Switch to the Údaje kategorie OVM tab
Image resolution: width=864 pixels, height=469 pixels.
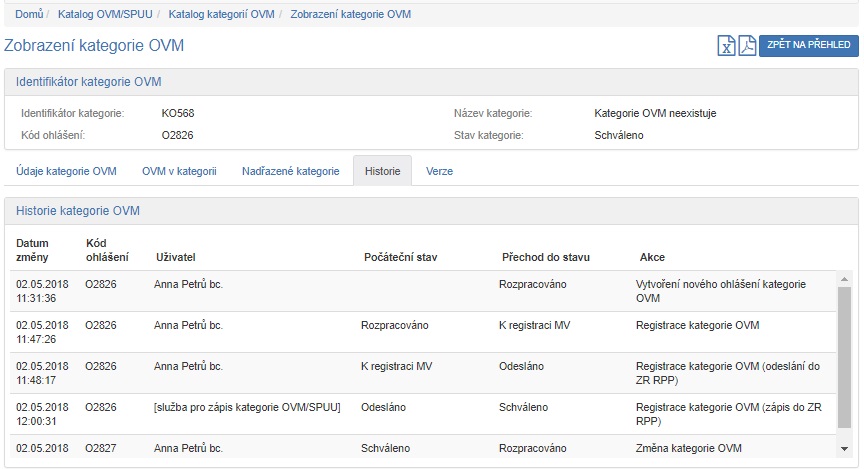pyautogui.click(x=67, y=171)
